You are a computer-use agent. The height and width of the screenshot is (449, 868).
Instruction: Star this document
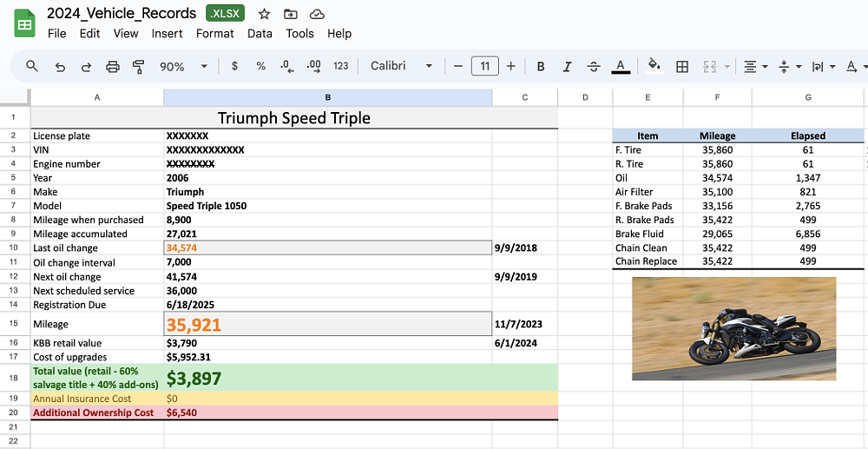point(264,14)
